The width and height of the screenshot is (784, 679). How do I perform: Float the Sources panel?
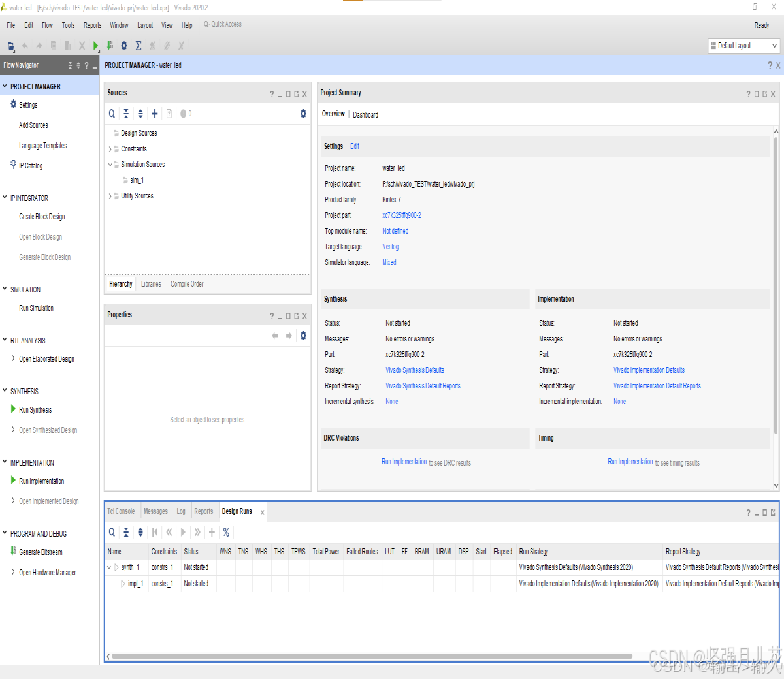pyautogui.click(x=296, y=94)
